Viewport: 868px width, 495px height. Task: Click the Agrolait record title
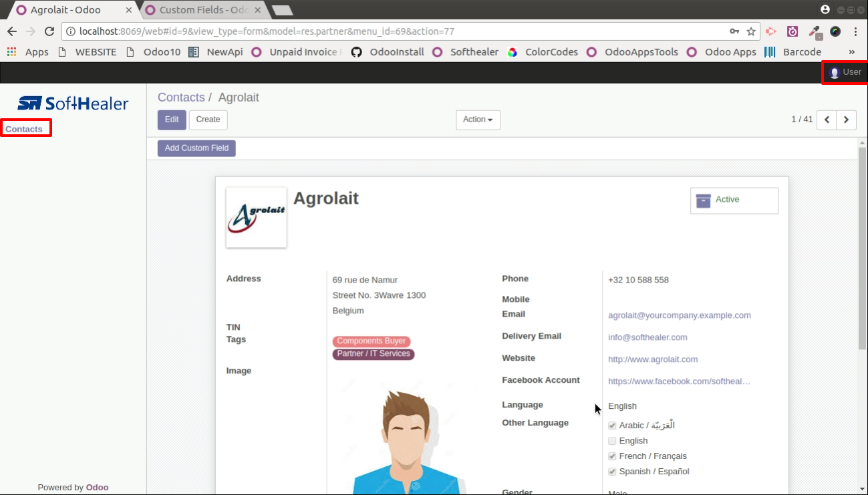click(x=326, y=198)
